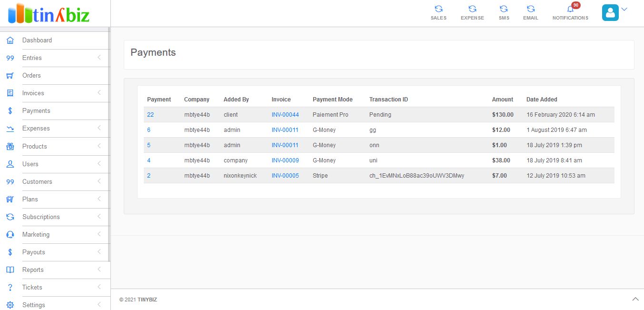Click the $130.00 amount cell
Viewport: 644px width, 310px height.
pos(503,115)
